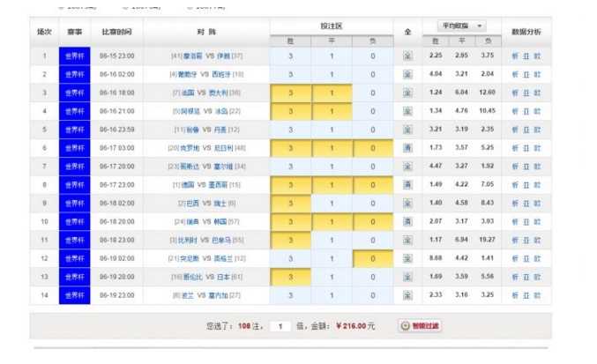Open the 平均欧指 odds dropdown
This screenshot has height=364, width=597.
coord(461,26)
